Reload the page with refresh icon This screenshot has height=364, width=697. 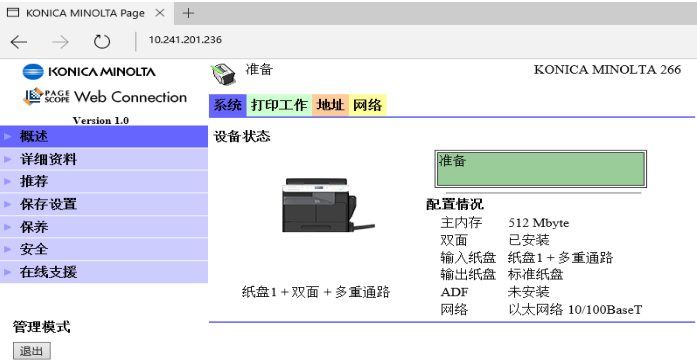tap(102, 42)
